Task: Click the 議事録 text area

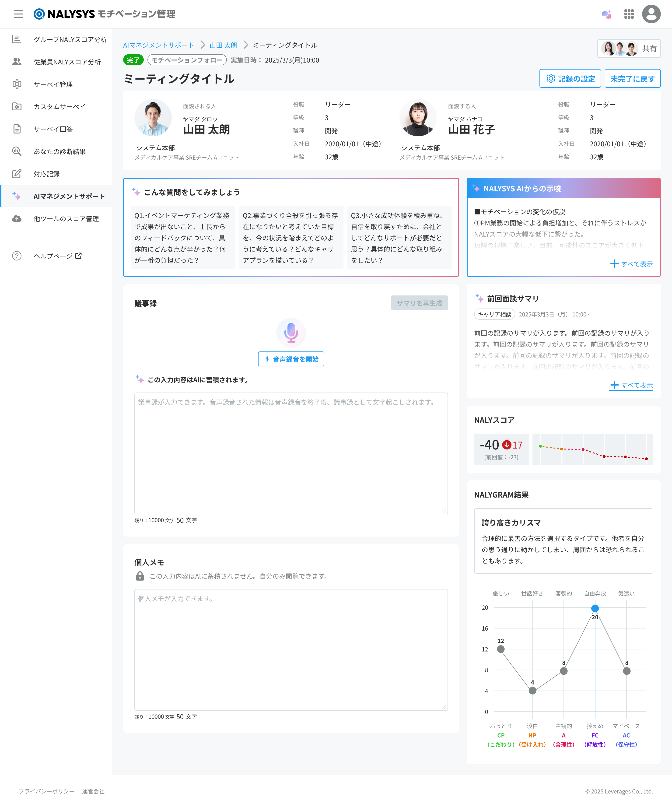Action: coord(291,453)
